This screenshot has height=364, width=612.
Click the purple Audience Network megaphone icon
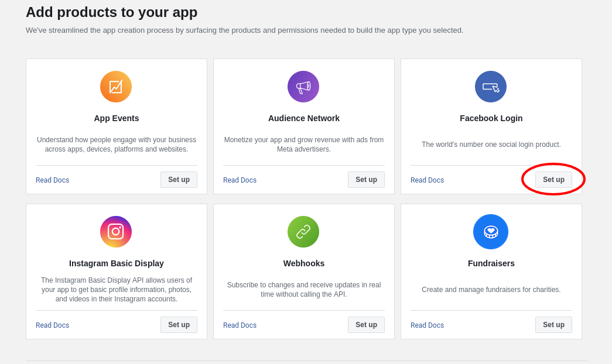303,87
